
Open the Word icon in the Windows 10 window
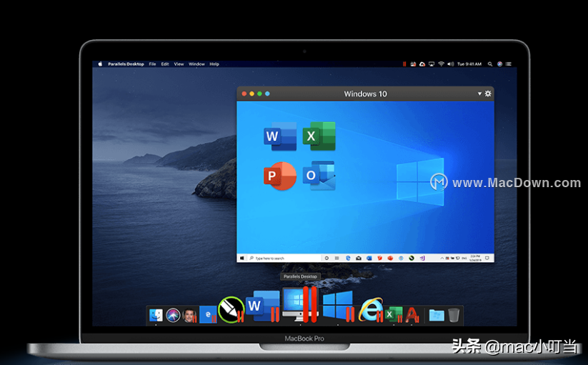coord(280,136)
